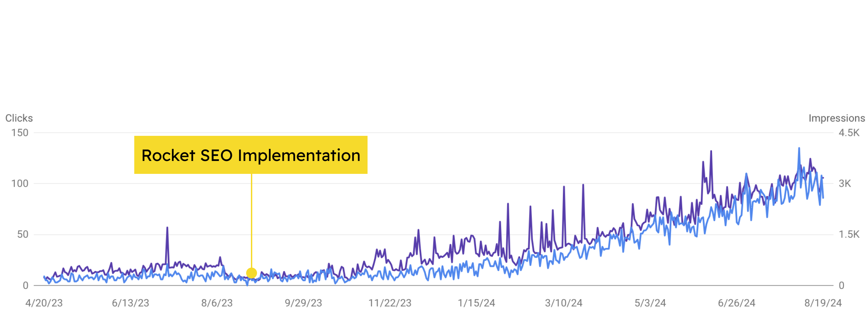Screen dimensions: 868x326
Task: Click the 1/15/24 date label
Action: (476, 303)
